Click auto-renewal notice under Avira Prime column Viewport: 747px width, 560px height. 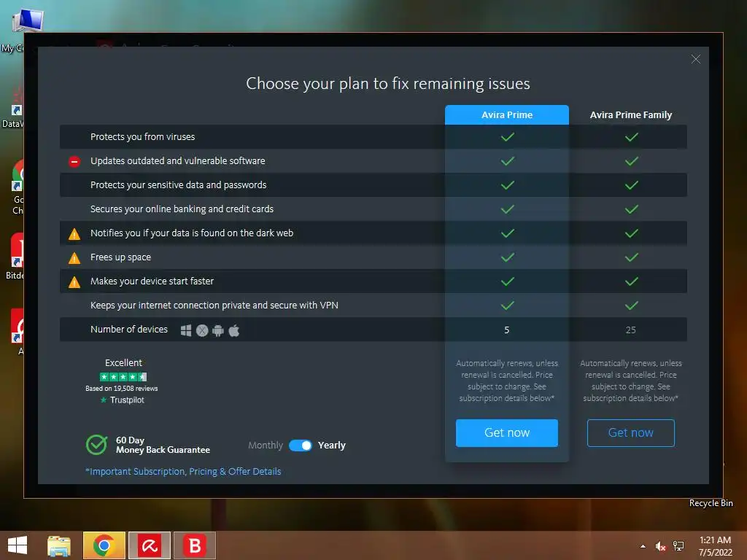[507, 381]
